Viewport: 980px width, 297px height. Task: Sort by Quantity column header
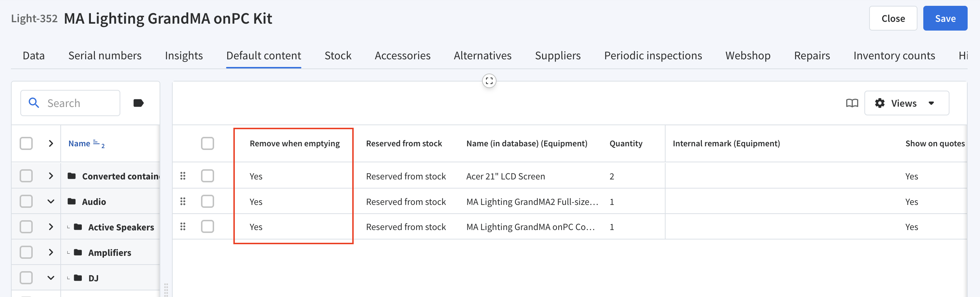point(626,143)
